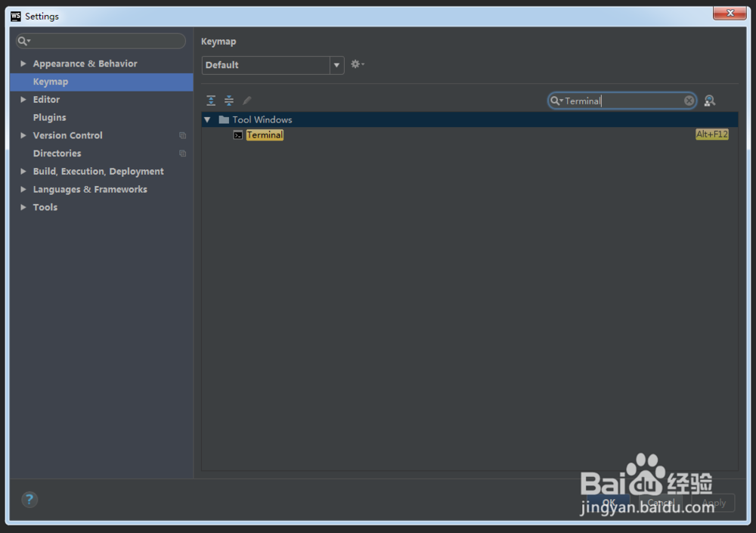Screen dimensions: 756x533
Task: Open the Directories settings page
Action: (x=57, y=153)
